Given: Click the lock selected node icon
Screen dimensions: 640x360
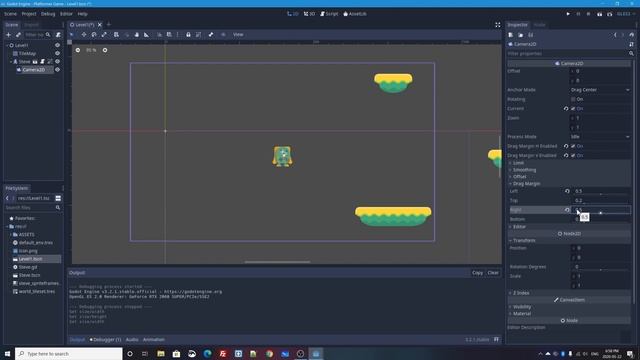Looking at the screenshot, I should click(188, 35).
